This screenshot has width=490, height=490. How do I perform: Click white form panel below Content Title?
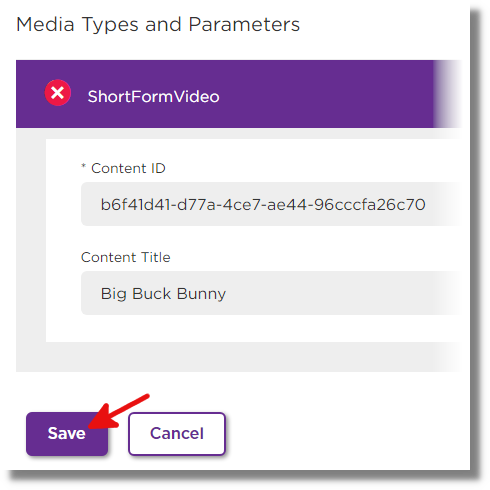[253, 329]
